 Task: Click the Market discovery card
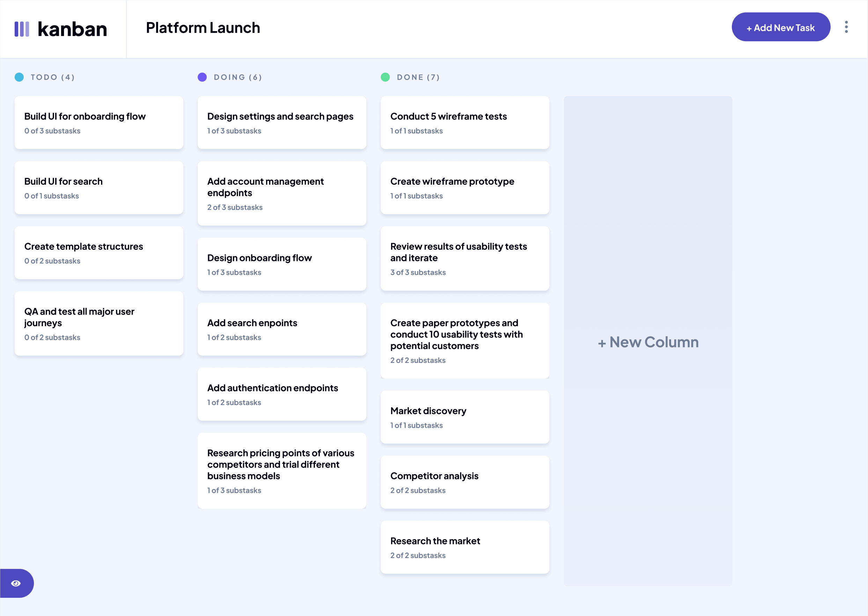[464, 417]
